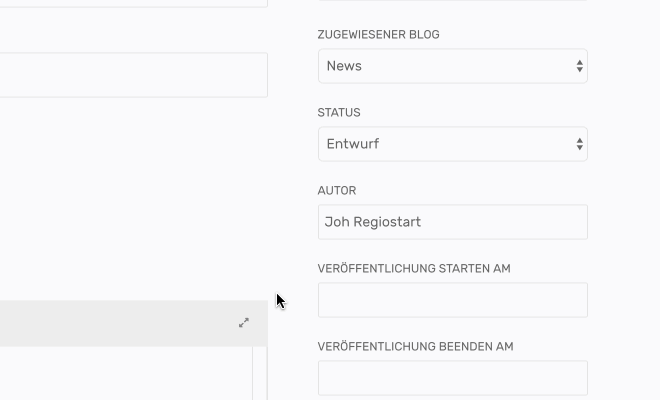This screenshot has width=660, height=400.
Task: Click the partially visible field at top left
Action: pos(130,3)
